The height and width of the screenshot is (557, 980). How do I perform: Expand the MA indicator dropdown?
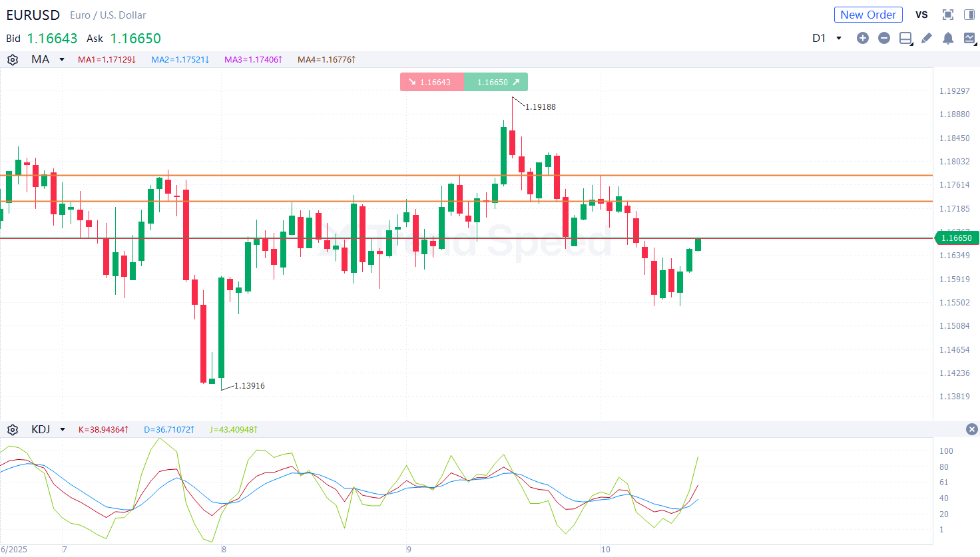[x=62, y=60]
